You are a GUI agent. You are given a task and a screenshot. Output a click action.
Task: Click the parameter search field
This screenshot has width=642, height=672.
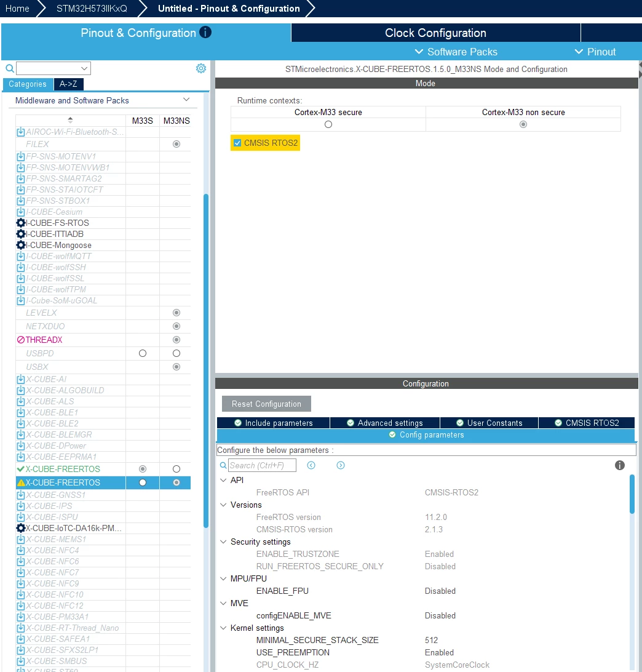(x=262, y=465)
